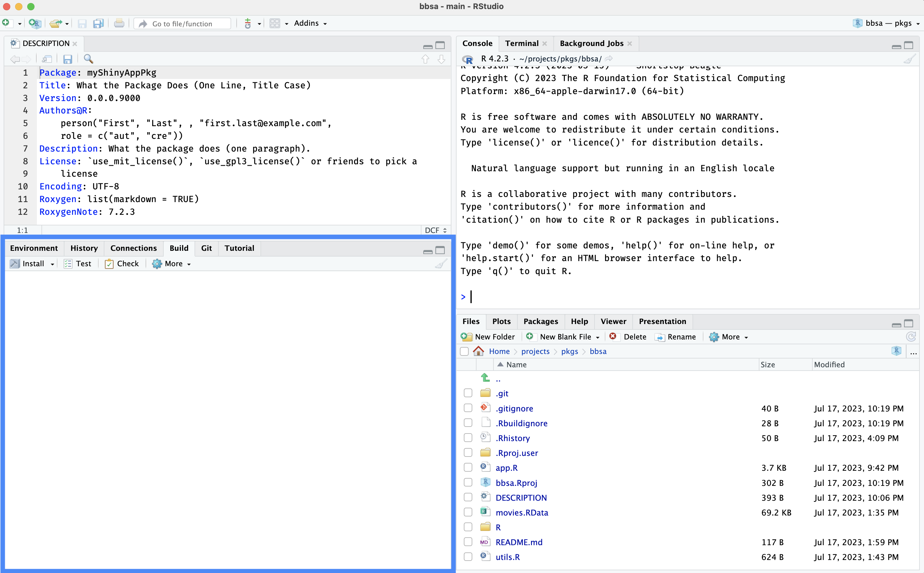Click the Home house icon in Files breadcrumb
Screen dimensions: 924x573
(x=479, y=351)
